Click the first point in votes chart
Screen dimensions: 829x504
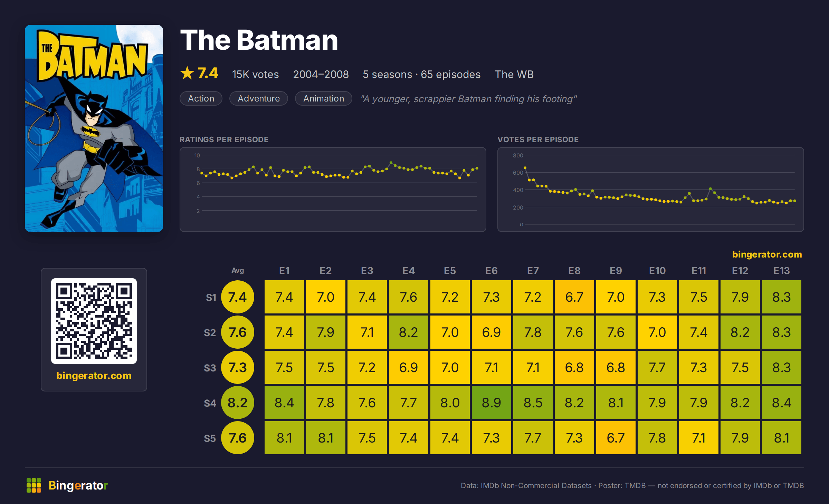525,168
